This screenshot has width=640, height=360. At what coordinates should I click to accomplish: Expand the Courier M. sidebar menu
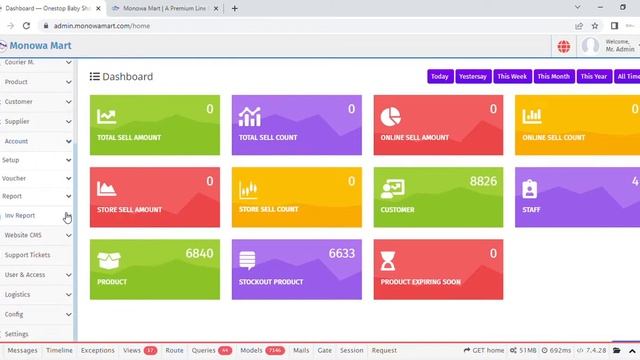37,62
